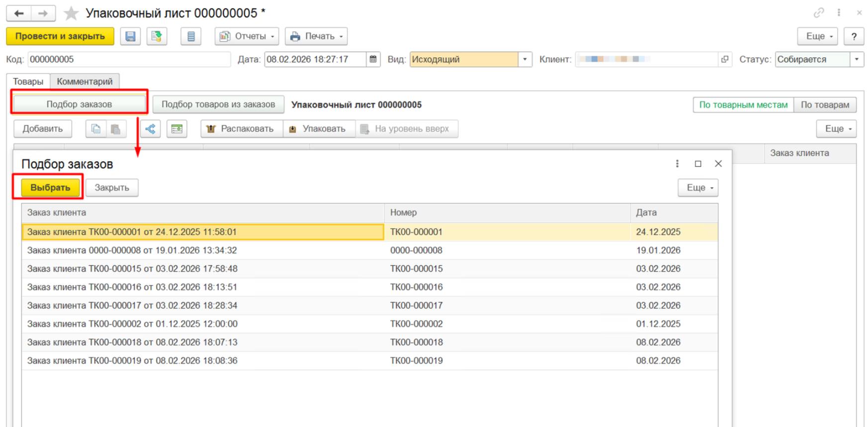The image size is (868, 427).
Task: Confirm selection with the Выбрать button
Action: tap(50, 188)
